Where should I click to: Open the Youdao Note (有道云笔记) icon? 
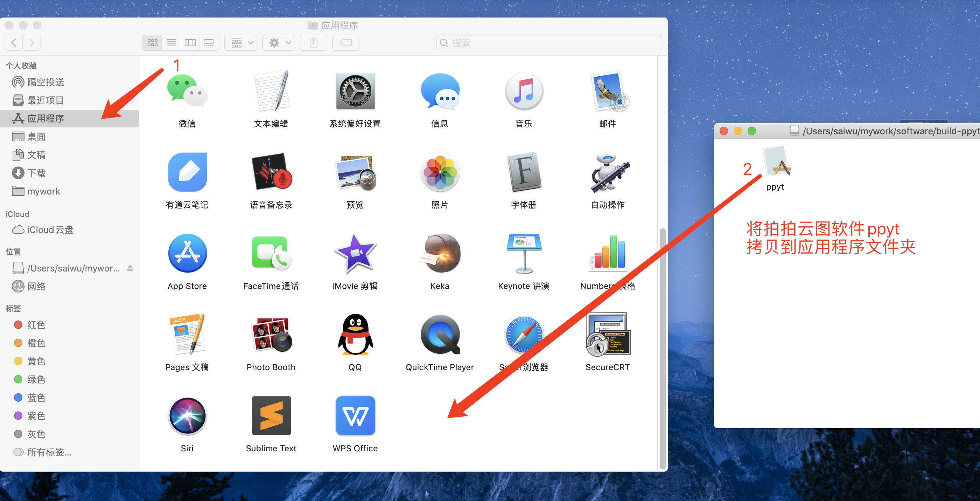click(187, 172)
